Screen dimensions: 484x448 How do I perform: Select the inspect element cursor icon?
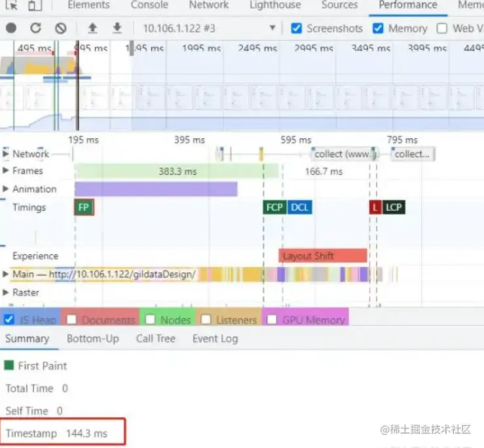point(11,5)
